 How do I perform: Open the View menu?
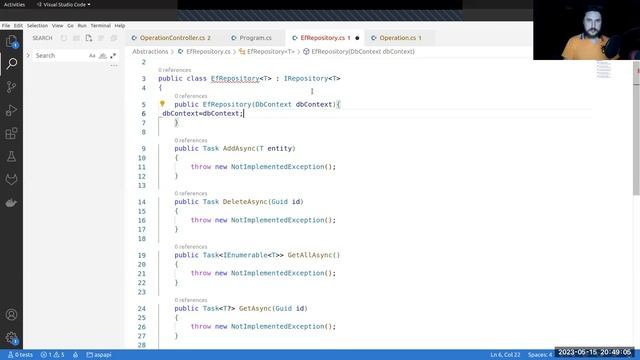point(58,25)
